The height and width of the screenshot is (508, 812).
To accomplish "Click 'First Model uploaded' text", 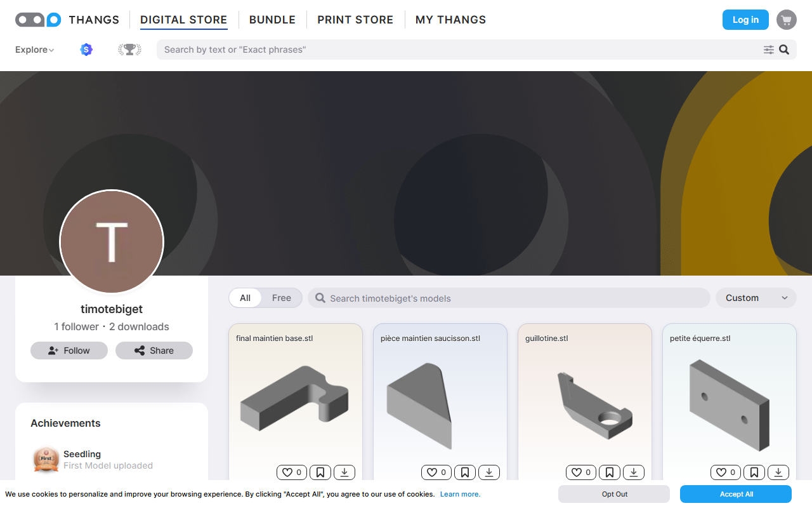I will point(108,465).
